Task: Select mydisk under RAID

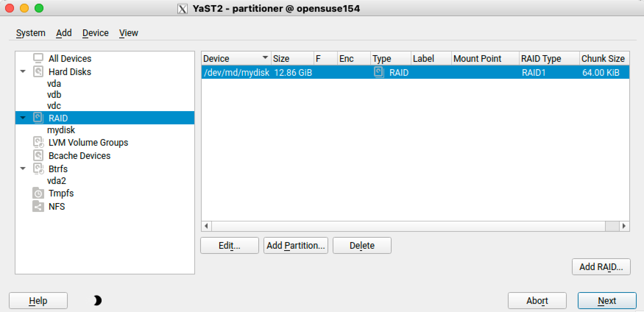Action: [61, 130]
